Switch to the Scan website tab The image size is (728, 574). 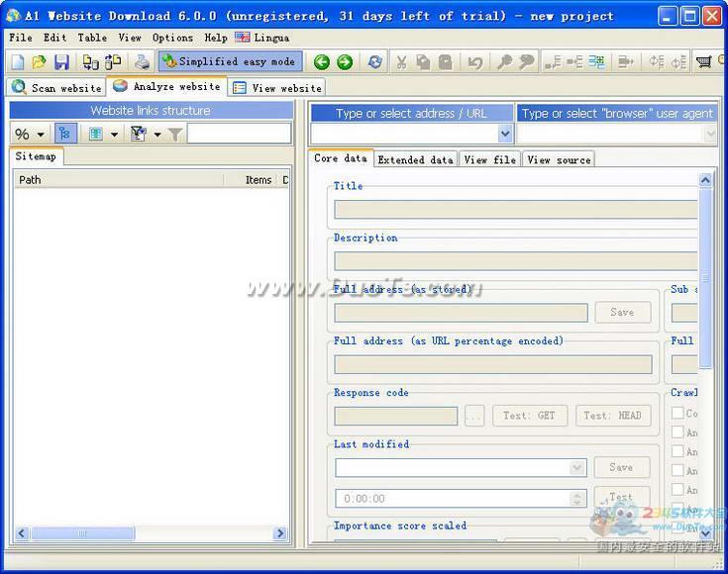[56, 87]
